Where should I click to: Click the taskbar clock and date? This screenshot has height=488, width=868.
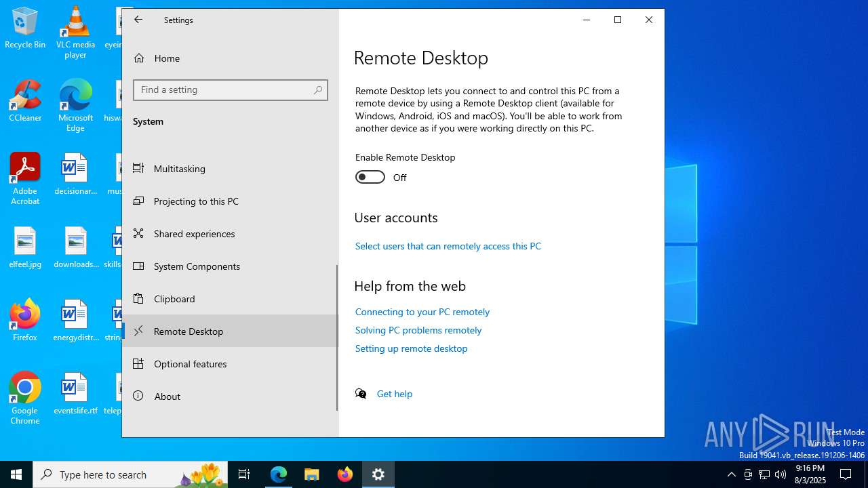coord(810,474)
